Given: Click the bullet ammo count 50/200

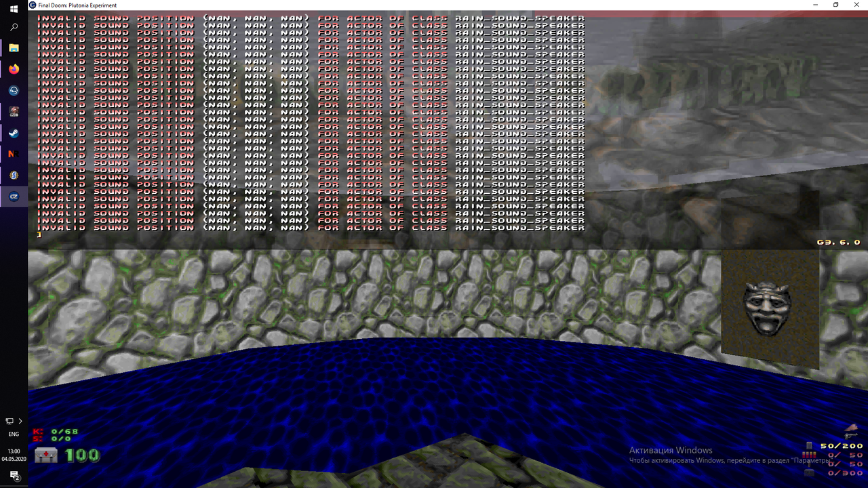Looking at the screenshot, I should point(842,446).
